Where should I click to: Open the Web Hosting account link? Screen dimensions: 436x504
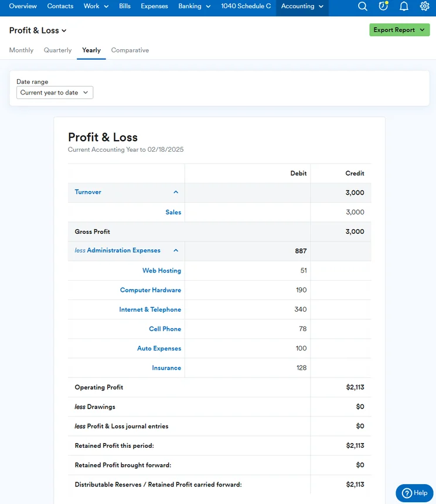point(162,271)
